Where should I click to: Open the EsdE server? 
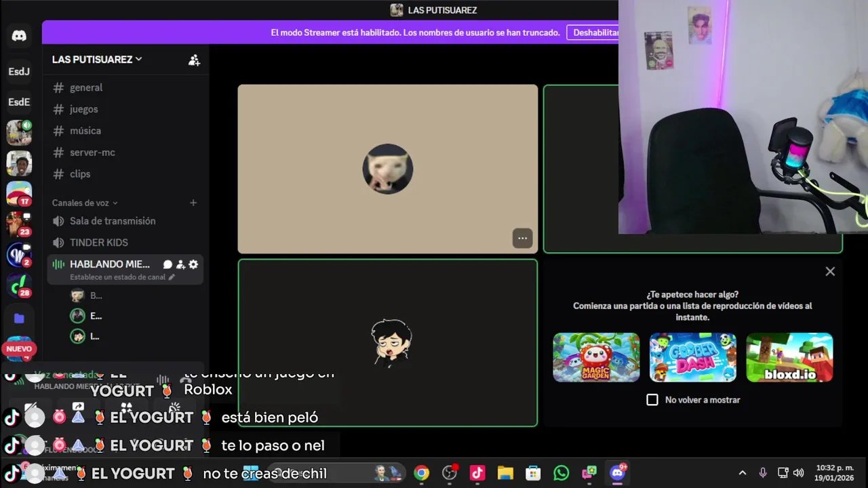coord(19,102)
